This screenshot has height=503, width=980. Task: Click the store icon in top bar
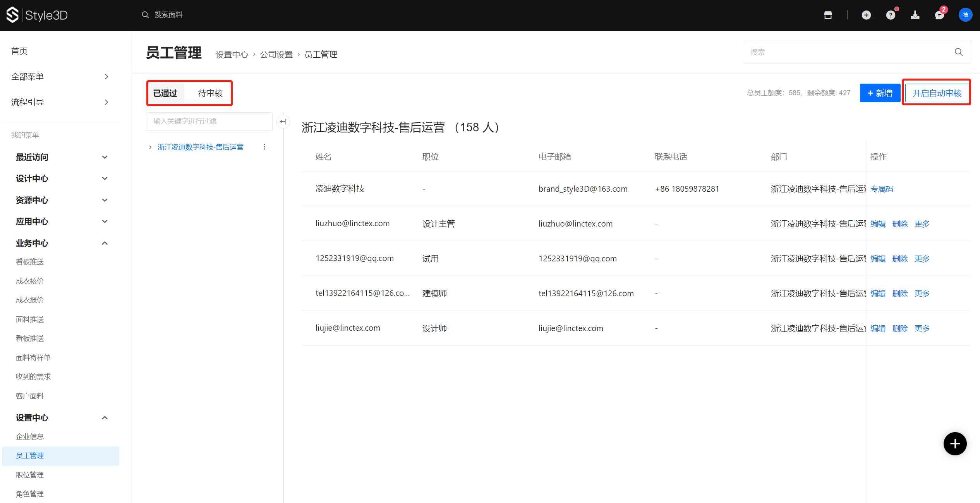pos(828,15)
